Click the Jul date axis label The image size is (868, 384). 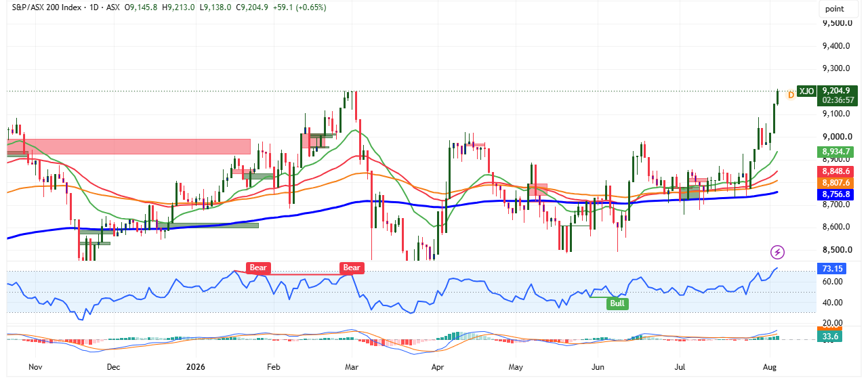click(x=680, y=366)
